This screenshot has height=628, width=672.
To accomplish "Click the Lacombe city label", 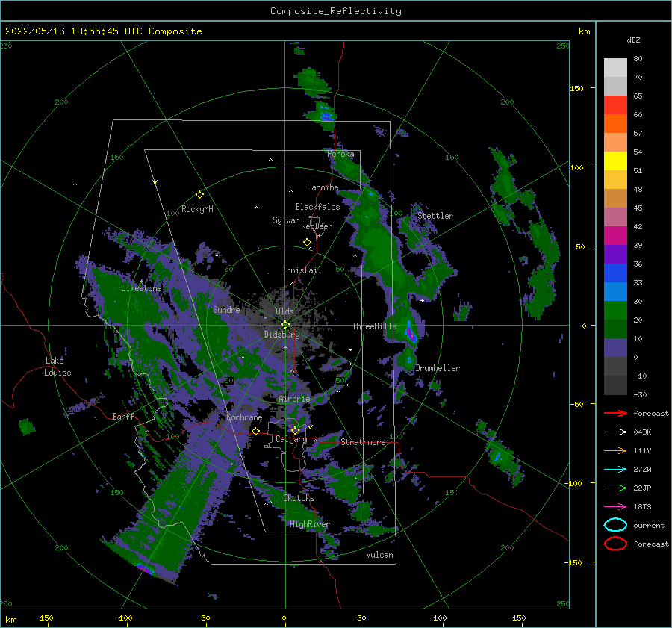I will pos(323,187).
